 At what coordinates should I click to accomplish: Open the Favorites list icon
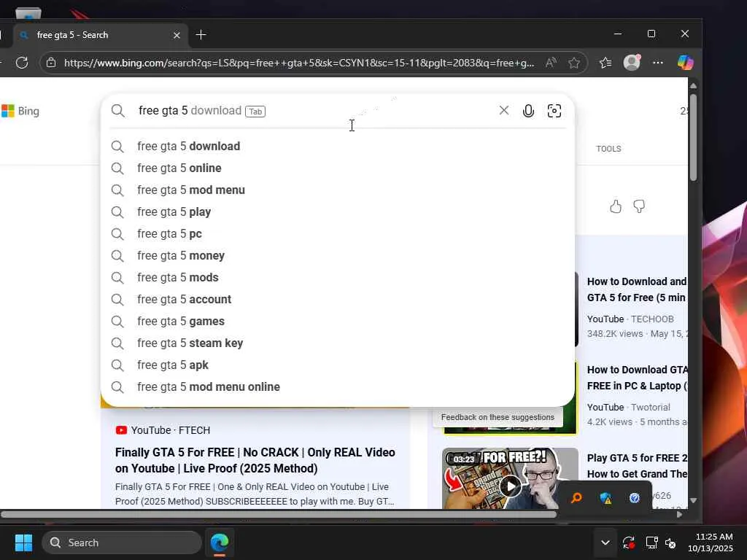point(605,63)
